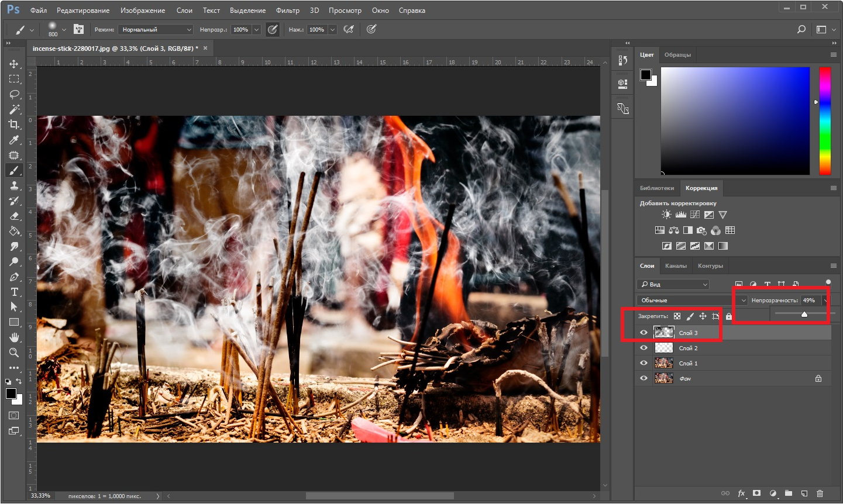Screen dimensions: 843x504
Task: Swap foreground and background colors
Action: point(19,381)
